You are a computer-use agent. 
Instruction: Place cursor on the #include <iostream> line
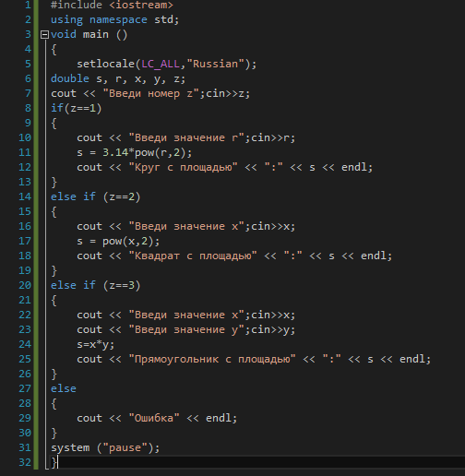pyautogui.click(x=112, y=5)
